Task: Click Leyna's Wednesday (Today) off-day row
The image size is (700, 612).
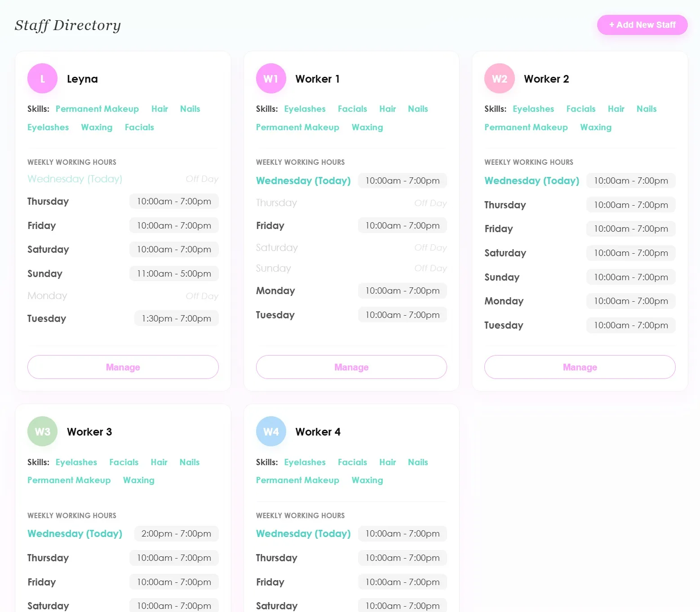Action: tap(123, 179)
